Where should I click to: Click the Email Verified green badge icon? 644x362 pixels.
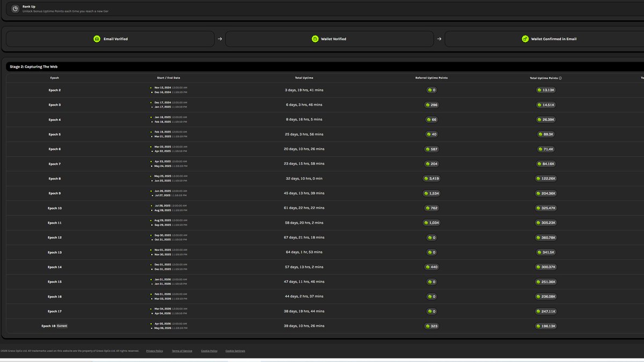coord(97,39)
